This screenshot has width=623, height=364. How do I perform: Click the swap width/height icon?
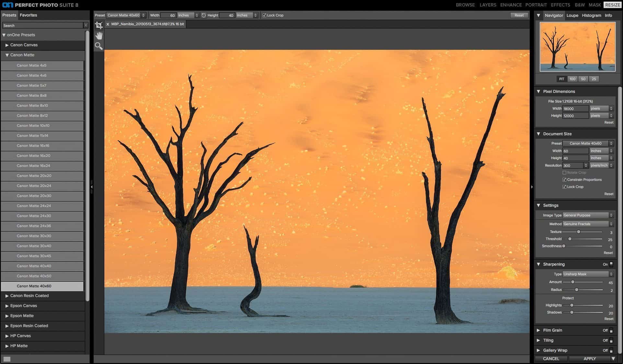tap(204, 15)
